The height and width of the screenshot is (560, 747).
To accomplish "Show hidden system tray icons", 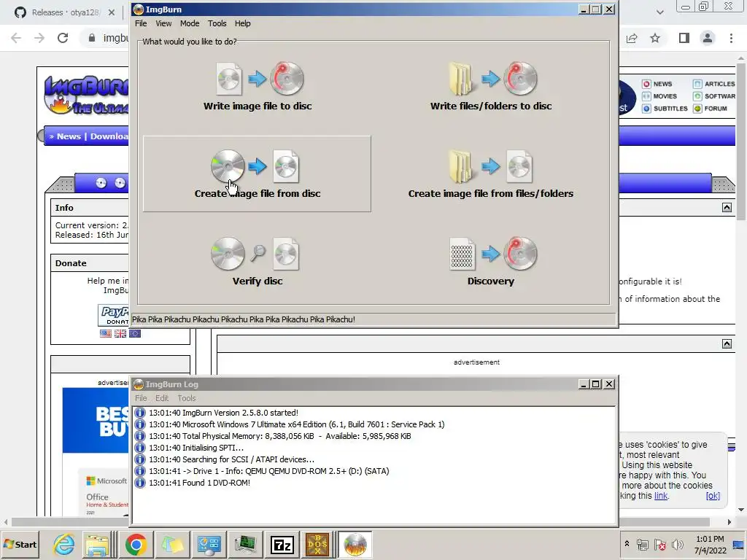I will click(627, 544).
